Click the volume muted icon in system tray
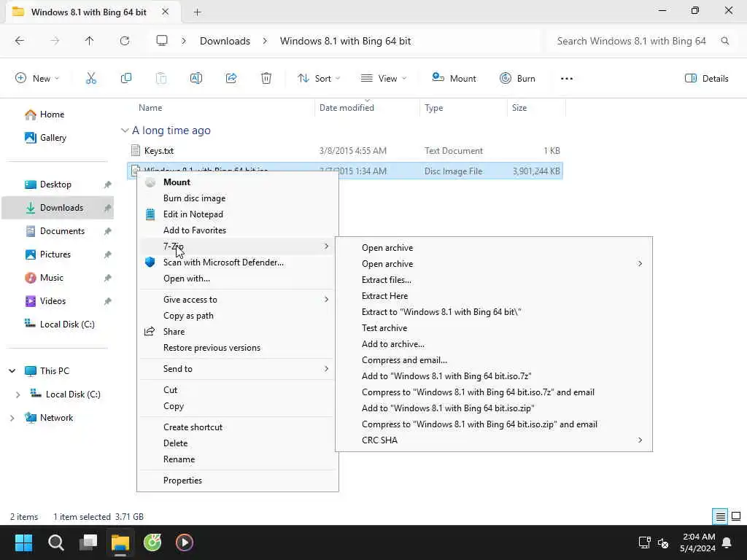747x560 pixels. click(x=663, y=542)
